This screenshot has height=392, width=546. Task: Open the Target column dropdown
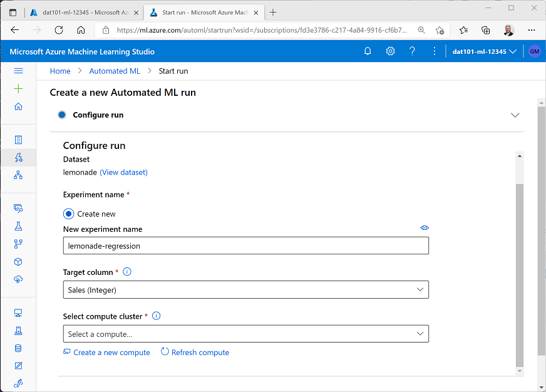coord(420,289)
